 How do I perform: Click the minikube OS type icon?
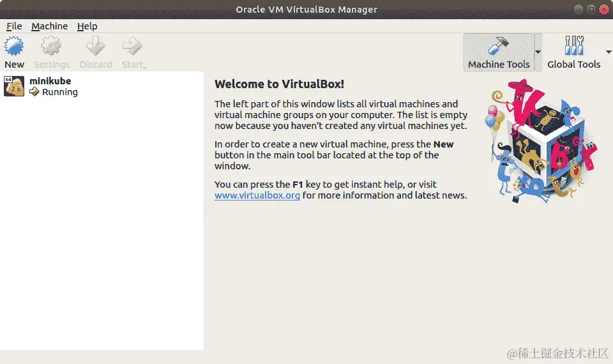(x=13, y=86)
